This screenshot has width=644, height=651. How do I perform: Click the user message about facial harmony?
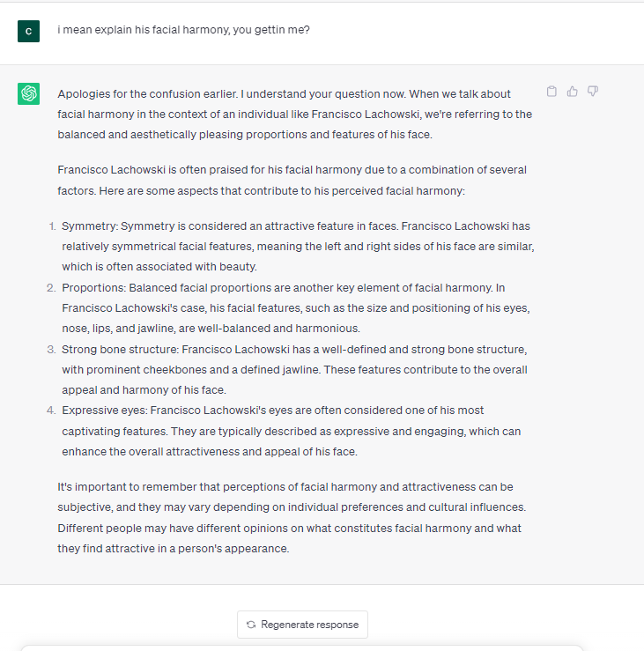(x=183, y=30)
